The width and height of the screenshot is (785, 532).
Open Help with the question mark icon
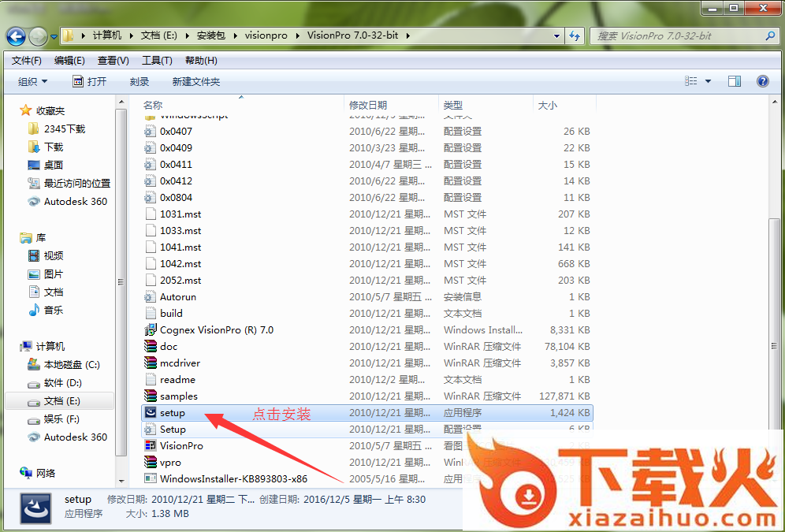(x=762, y=81)
